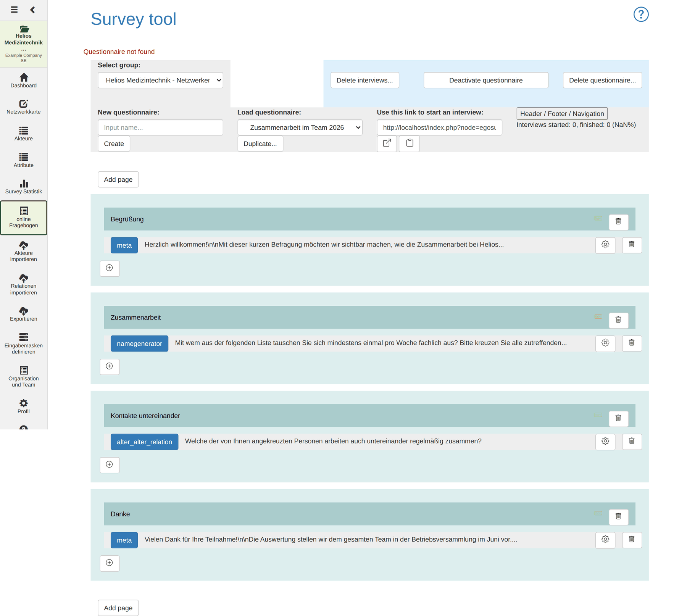Open the Helios Medizintechnik project folder
The image size is (687, 616).
coord(24,44)
